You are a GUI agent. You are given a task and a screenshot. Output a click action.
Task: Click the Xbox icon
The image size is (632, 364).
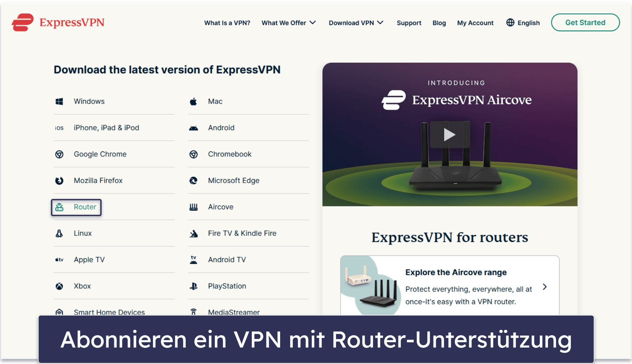(59, 286)
